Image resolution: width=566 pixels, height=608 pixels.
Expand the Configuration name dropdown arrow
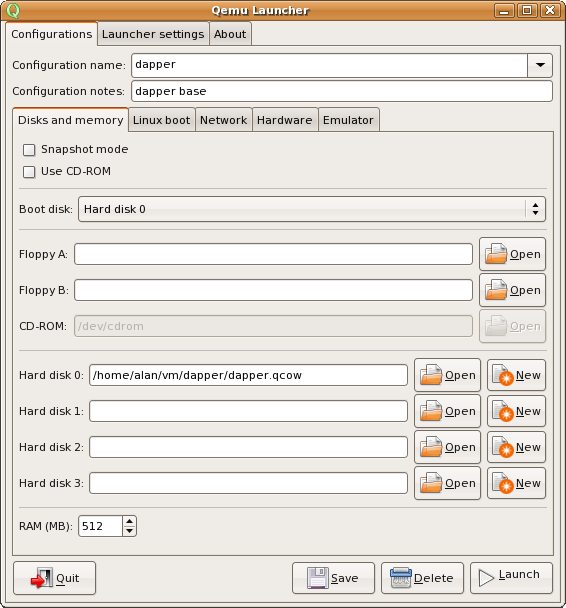540,65
